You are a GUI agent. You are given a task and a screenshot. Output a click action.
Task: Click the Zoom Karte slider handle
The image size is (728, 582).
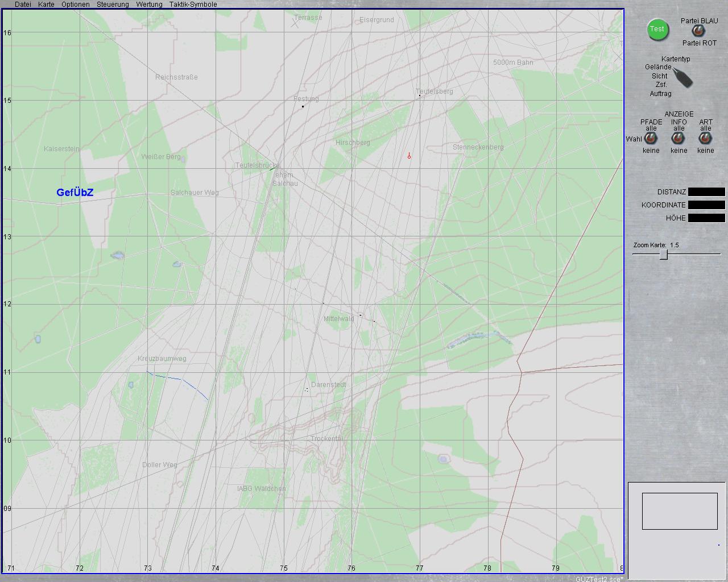pyautogui.click(x=663, y=255)
